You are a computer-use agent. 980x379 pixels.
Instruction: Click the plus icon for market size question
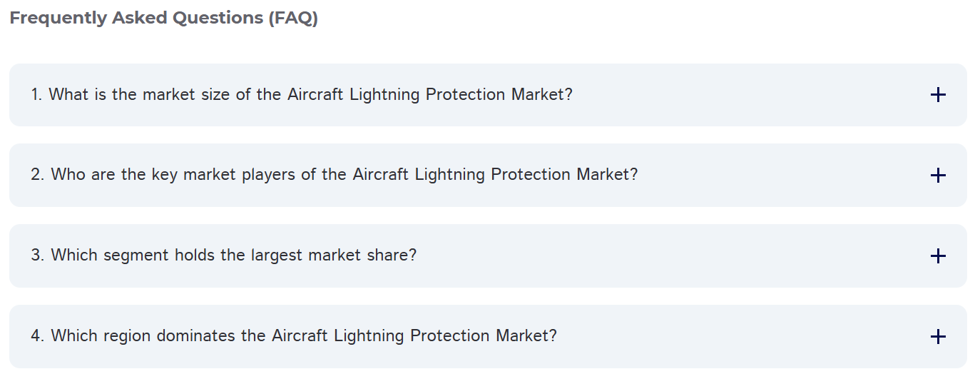(x=938, y=95)
